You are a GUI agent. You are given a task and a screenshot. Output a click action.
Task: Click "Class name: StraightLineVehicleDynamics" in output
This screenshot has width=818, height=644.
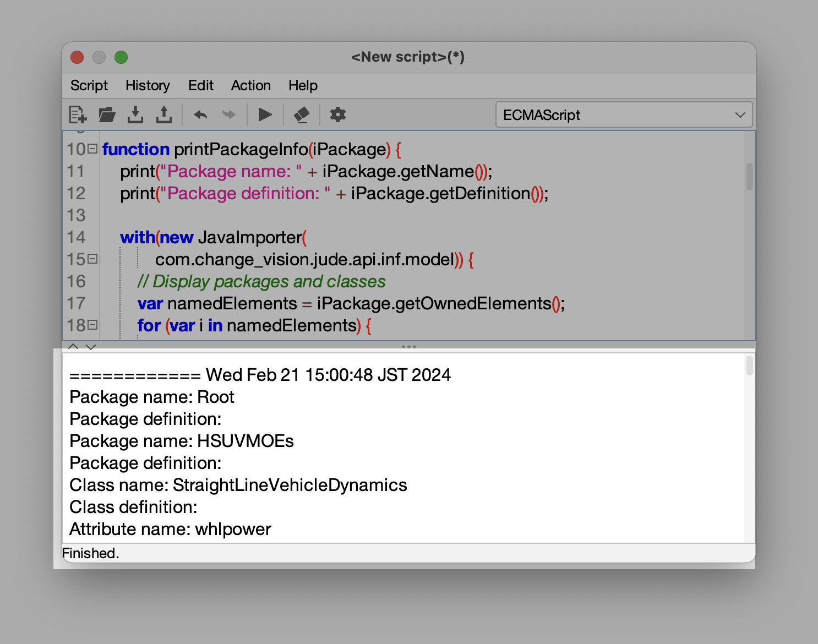coord(238,485)
